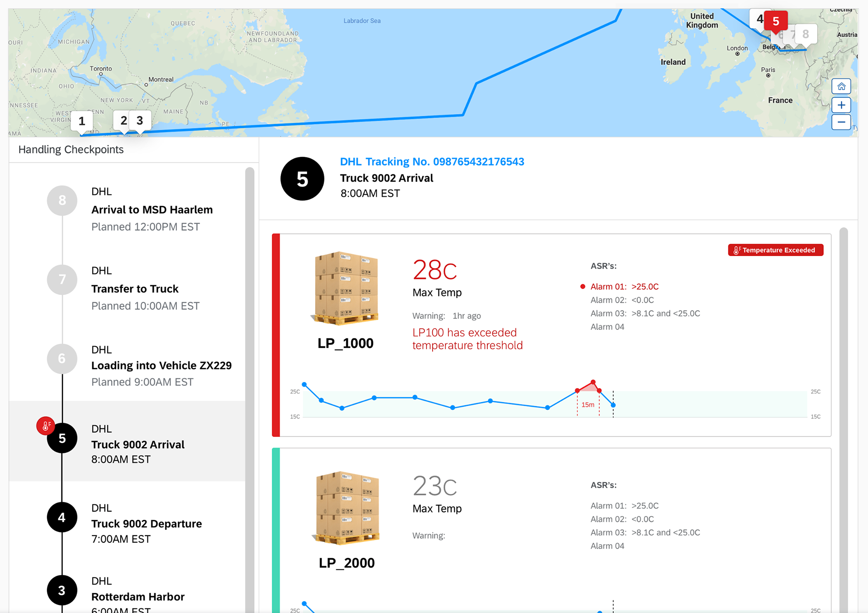Select map marker 1
The height and width of the screenshot is (613, 868).
82,121
